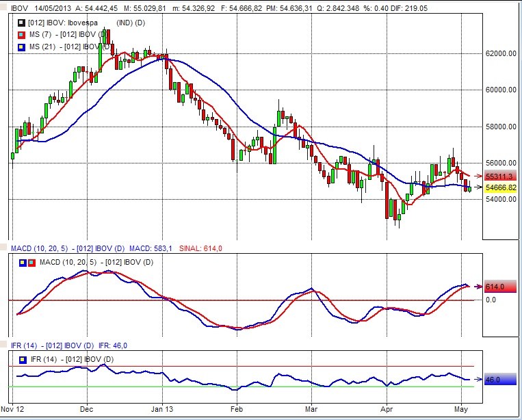
Task: Click the SINAL: 614,0 header text
Action: pos(201,246)
